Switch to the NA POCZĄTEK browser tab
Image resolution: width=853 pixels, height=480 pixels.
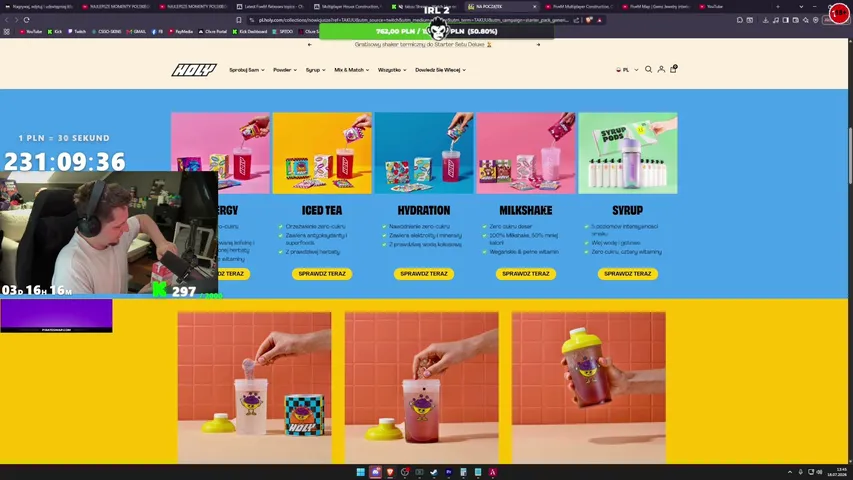pos(500,7)
